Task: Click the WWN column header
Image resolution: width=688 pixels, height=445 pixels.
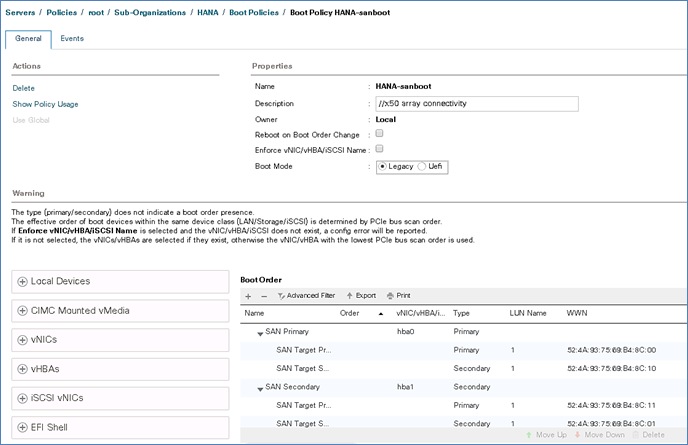Action: point(577,313)
